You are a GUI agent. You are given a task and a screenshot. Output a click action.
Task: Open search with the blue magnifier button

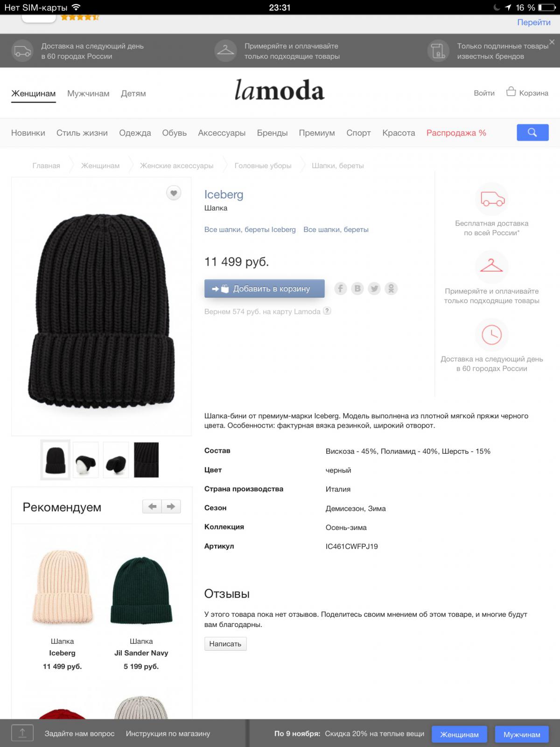(532, 133)
